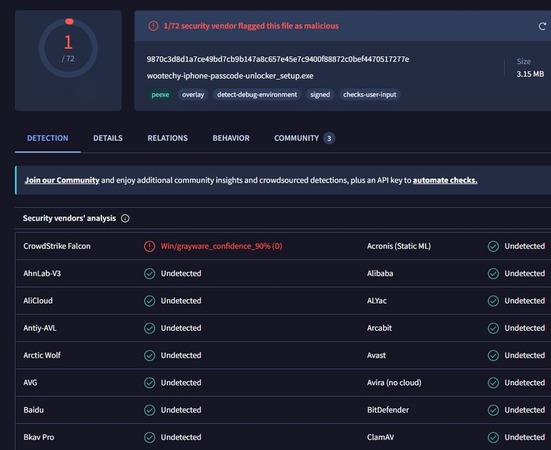The image size is (551, 450).
Task: Click the detection score circle 1/72
Action: pos(68,48)
